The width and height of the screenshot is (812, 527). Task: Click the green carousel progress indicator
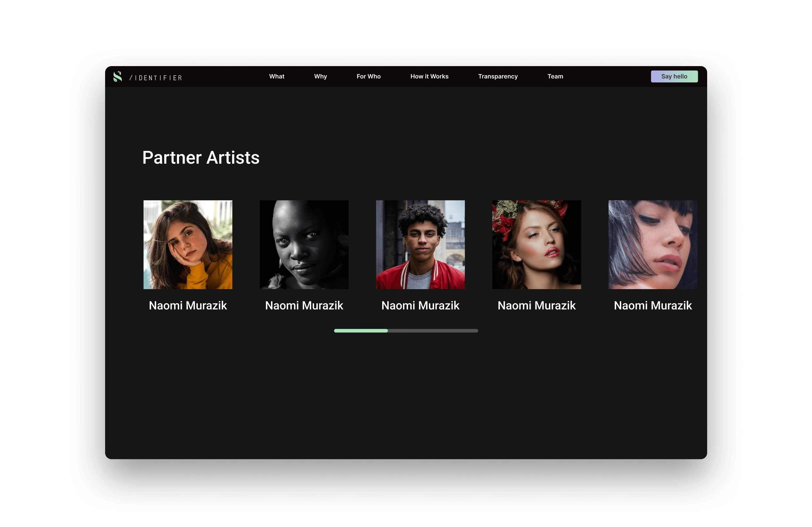coord(361,331)
